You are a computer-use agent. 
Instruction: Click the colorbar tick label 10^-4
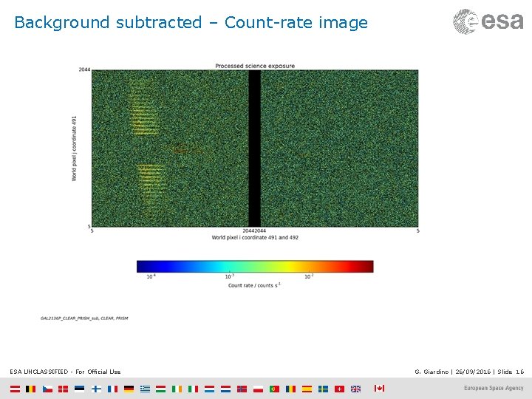point(151,276)
